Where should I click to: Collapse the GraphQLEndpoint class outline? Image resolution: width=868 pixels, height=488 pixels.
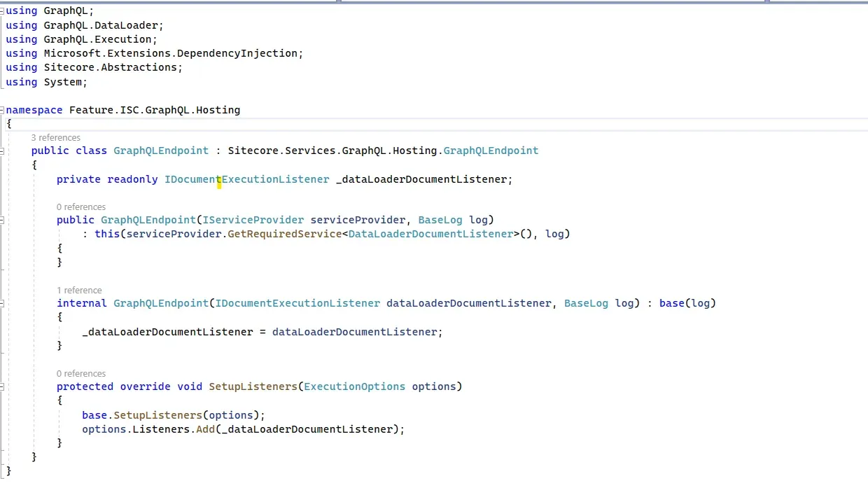click(x=2, y=151)
